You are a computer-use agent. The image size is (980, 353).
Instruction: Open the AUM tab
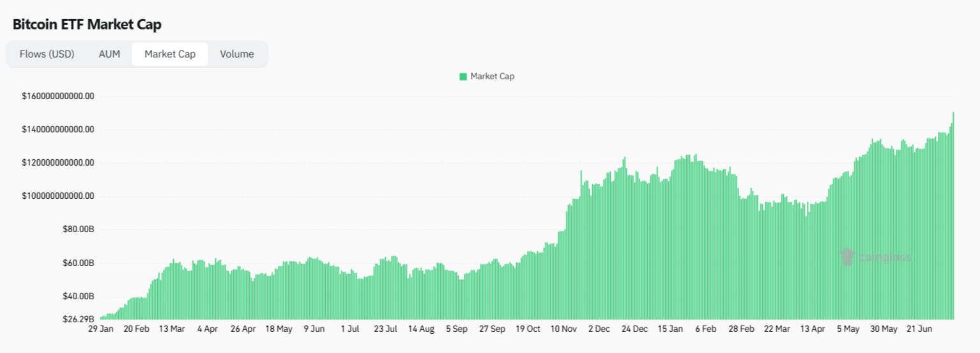click(x=109, y=54)
